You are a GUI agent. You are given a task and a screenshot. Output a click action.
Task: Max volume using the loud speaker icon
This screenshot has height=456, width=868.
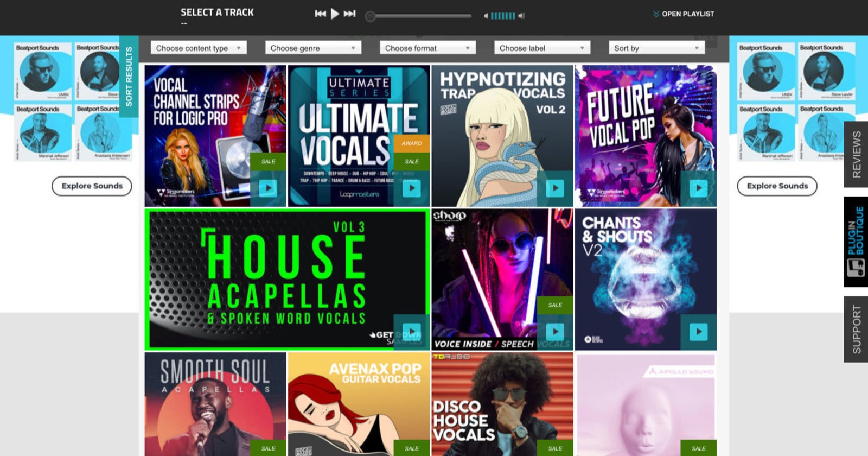[x=521, y=16]
